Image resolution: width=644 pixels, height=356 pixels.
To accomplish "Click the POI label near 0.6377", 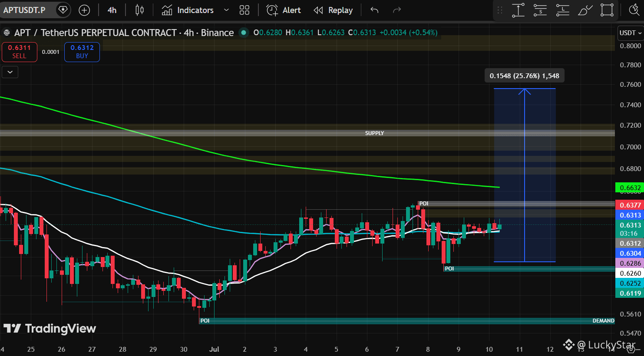I will coord(424,204).
